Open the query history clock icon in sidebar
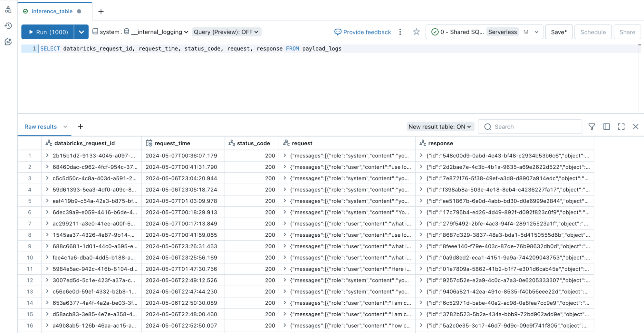 [8, 26]
